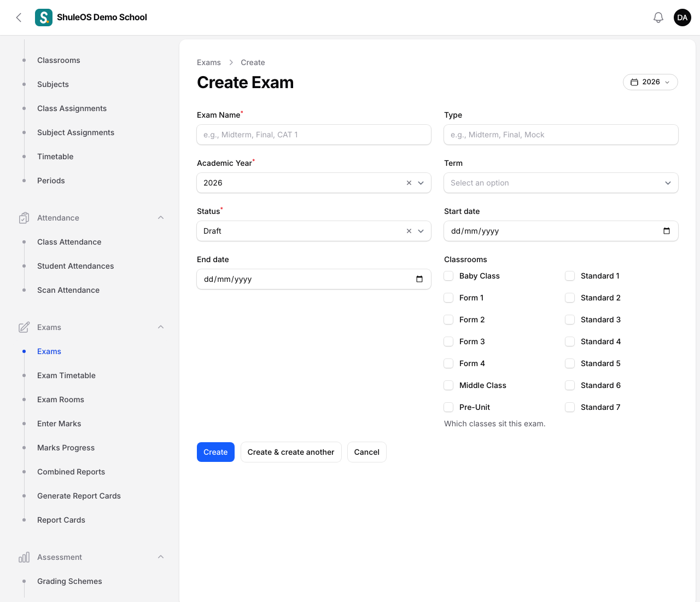Click Create & create another
700x602 pixels.
pos(291,452)
